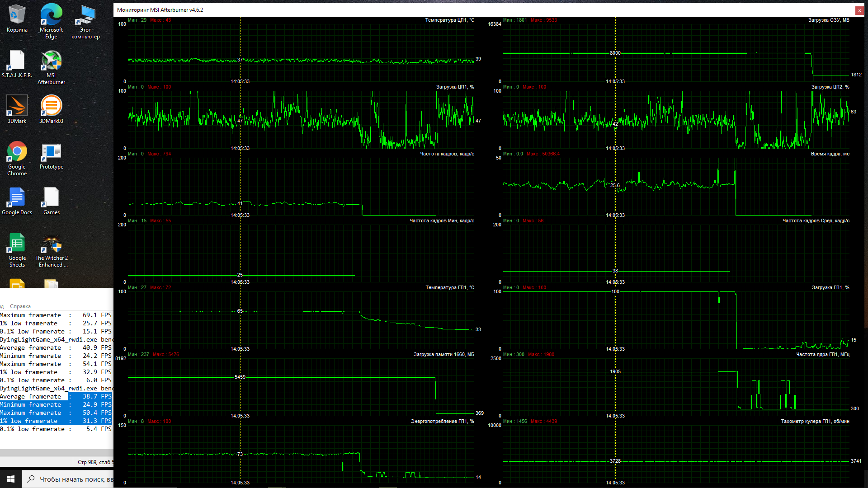Open the Microsoft Edge desktop shortcut
The height and width of the screenshot is (488, 868).
click(x=51, y=15)
